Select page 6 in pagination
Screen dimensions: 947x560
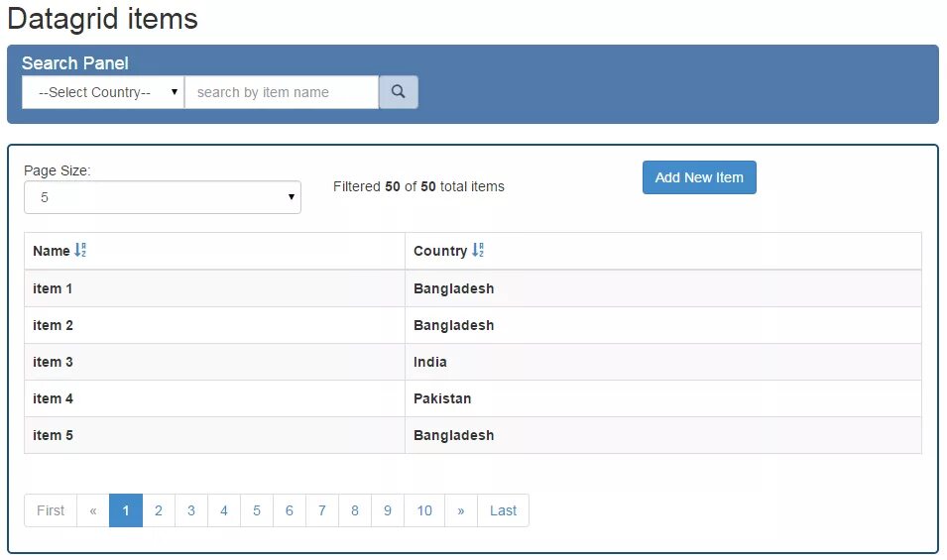290,510
